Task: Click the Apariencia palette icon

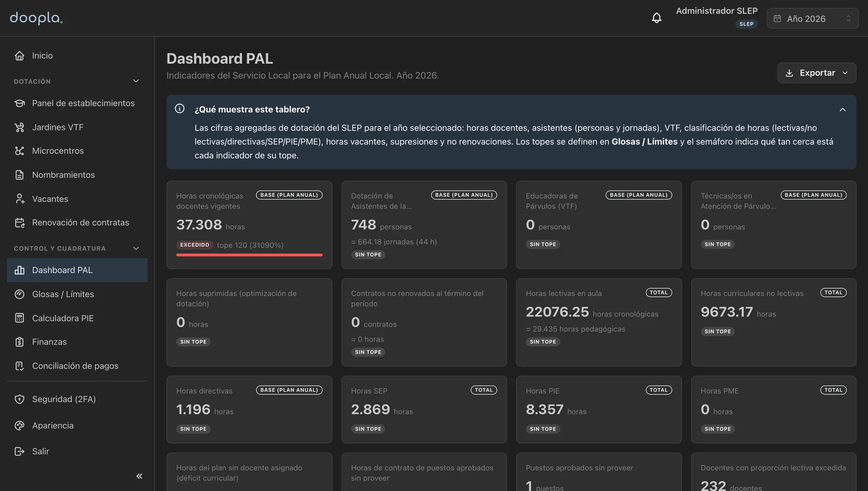Action: [19, 425]
